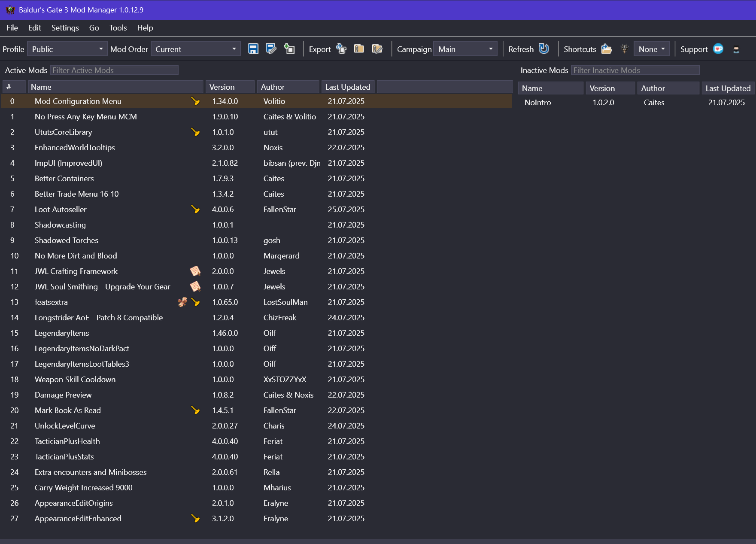
Task: Select the TacticianPlusHealth mod
Action: (x=257, y=441)
